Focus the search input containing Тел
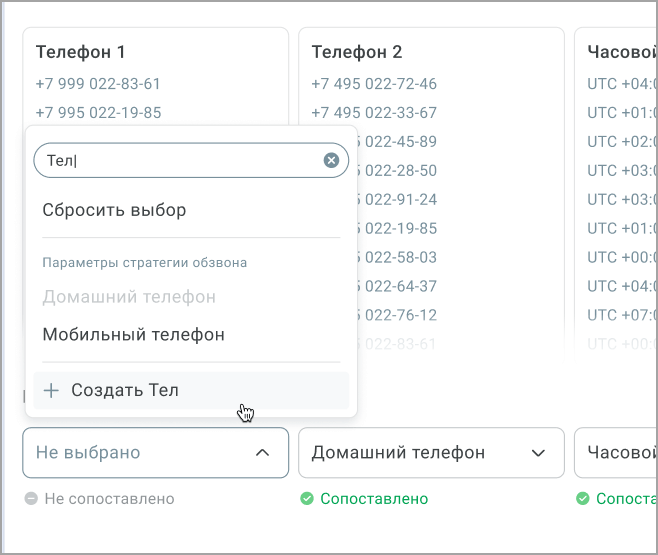This screenshot has height=555, width=658. (x=180, y=160)
